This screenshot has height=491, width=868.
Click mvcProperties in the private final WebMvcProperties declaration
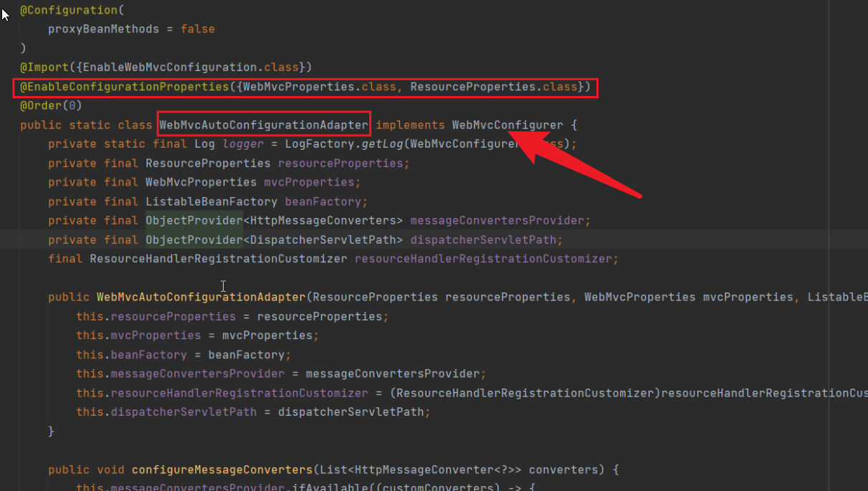[309, 182]
